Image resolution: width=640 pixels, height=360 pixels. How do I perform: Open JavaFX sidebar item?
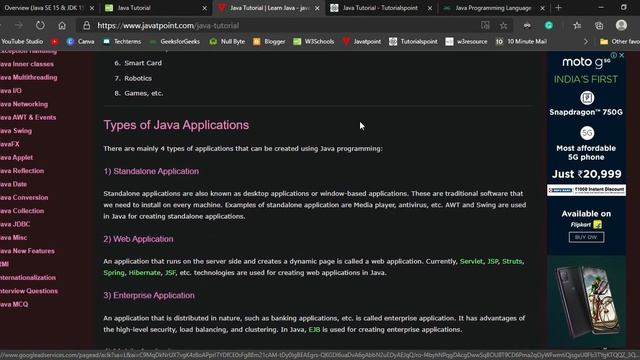(10, 144)
